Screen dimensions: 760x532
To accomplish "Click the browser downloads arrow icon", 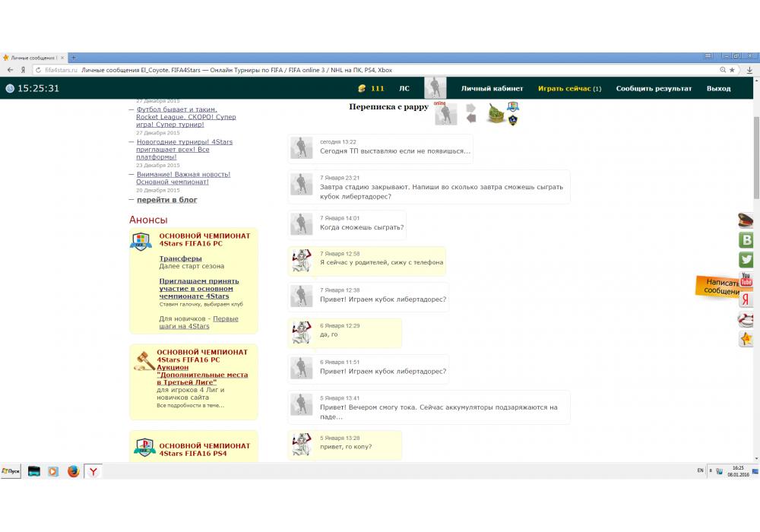I will (x=750, y=69).
